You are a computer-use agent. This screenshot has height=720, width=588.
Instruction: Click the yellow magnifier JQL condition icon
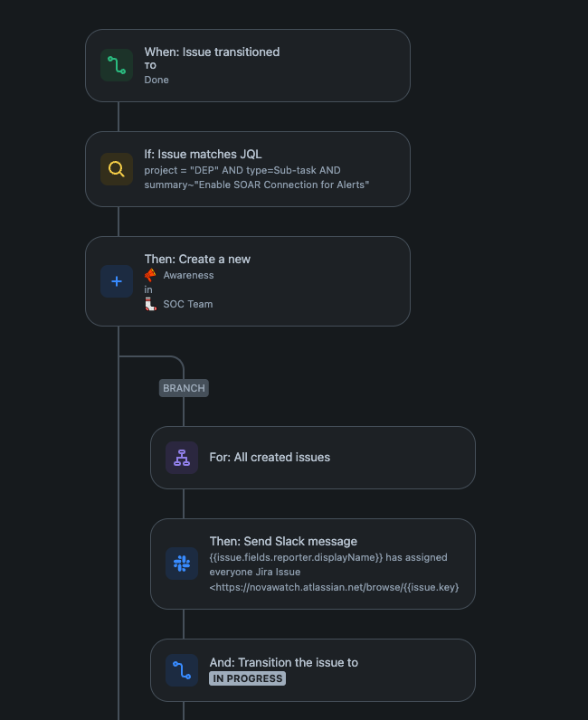117,169
